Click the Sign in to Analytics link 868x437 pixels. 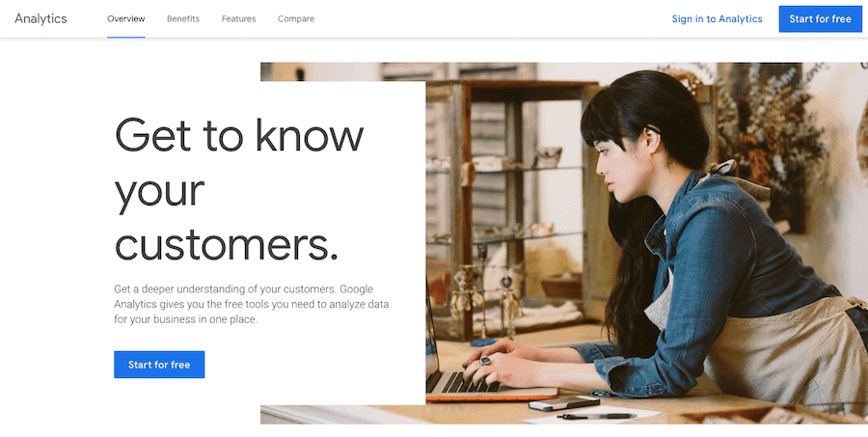(x=717, y=19)
